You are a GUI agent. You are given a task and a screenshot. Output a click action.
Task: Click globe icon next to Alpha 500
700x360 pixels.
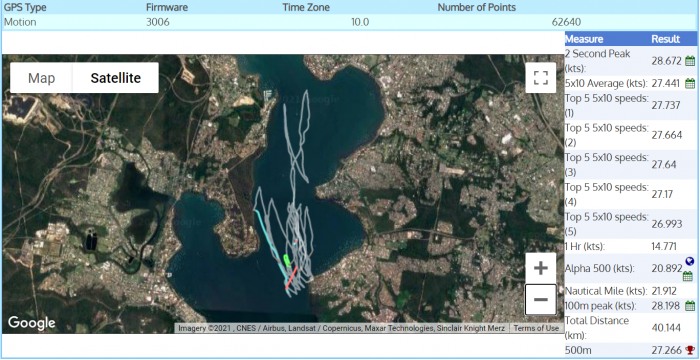point(689,262)
